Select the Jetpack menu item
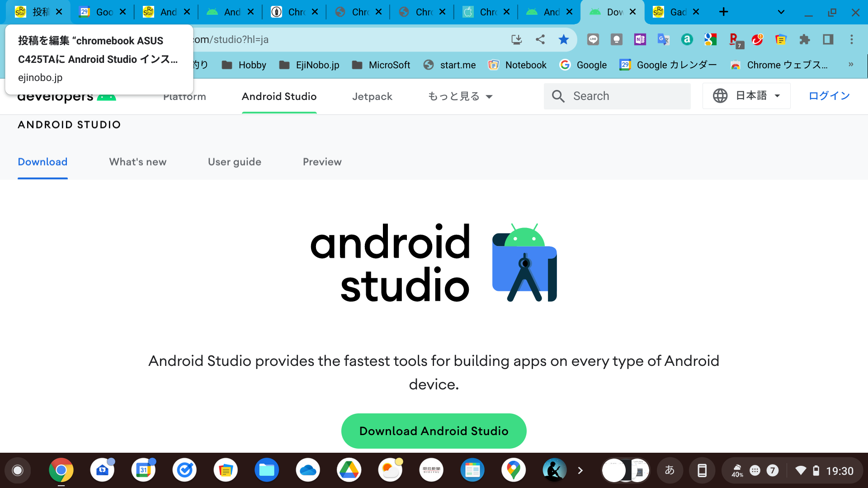This screenshot has width=868, height=488. tap(372, 96)
